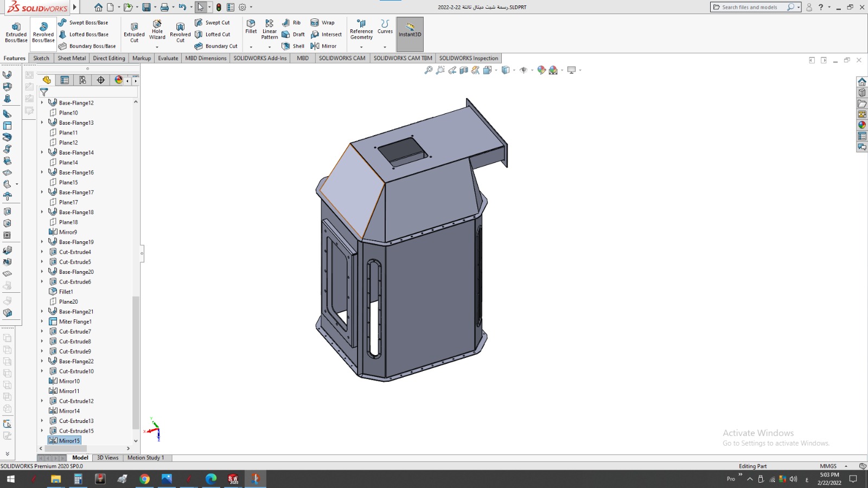The image size is (868, 488).
Task: Apply the Fillet feature tool
Action: (x=251, y=27)
